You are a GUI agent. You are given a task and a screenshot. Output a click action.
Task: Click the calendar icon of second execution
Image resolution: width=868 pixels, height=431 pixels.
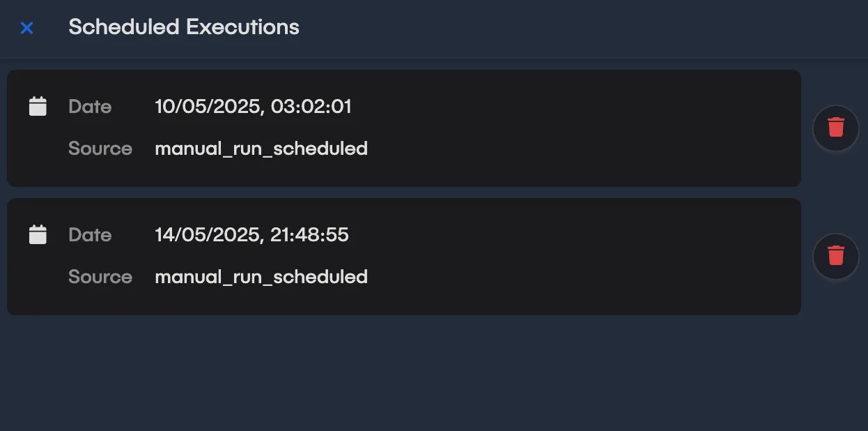click(x=38, y=235)
